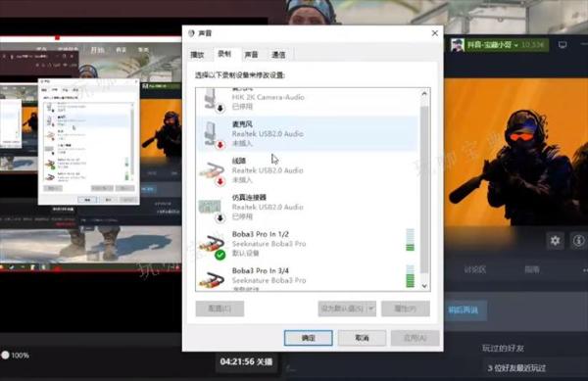Click the "3 位好友最近玩过" text in Steam

tap(516, 368)
